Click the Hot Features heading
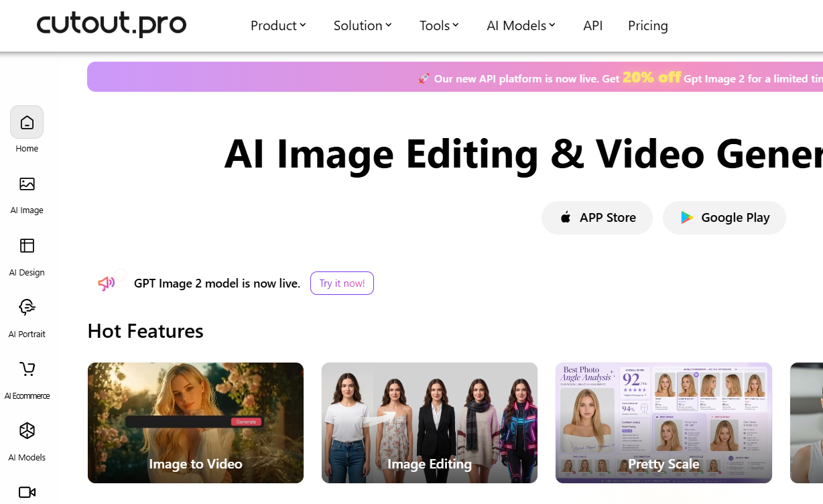823x504 pixels. (145, 331)
